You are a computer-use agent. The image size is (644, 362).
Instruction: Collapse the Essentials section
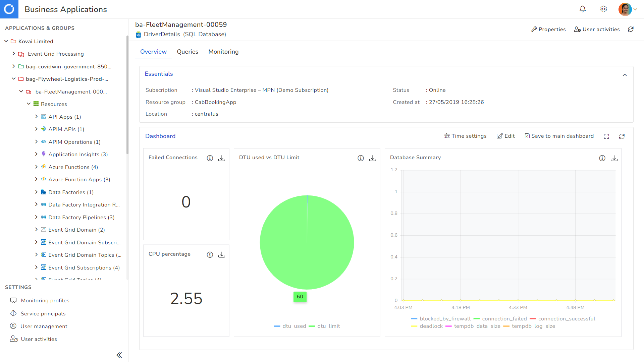[625, 75]
